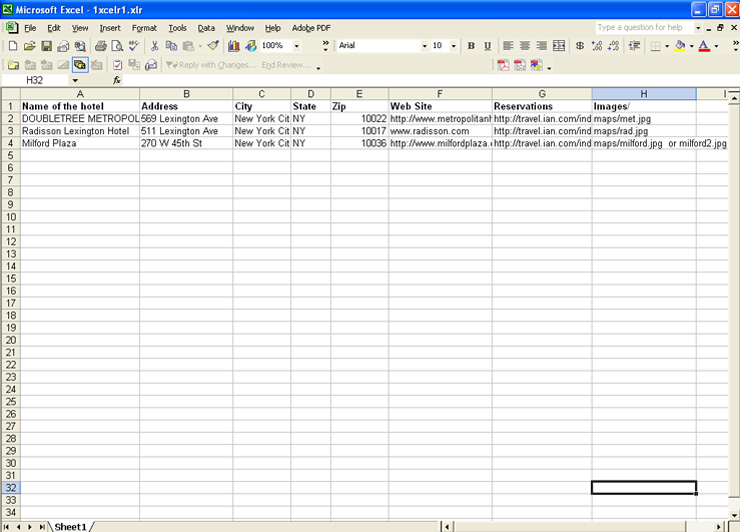Send to mail recipient from the Reviewing toolbar
This screenshot has width=740, height=532.
coord(151,65)
